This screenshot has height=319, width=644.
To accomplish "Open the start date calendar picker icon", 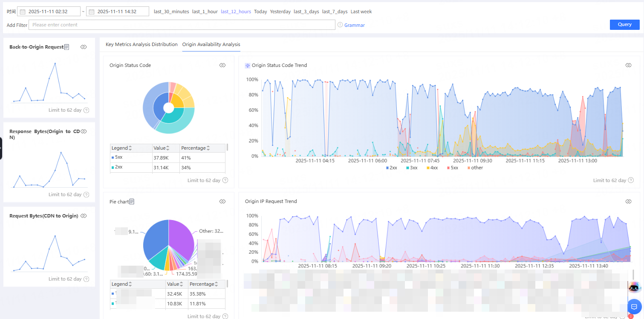I will click(23, 12).
